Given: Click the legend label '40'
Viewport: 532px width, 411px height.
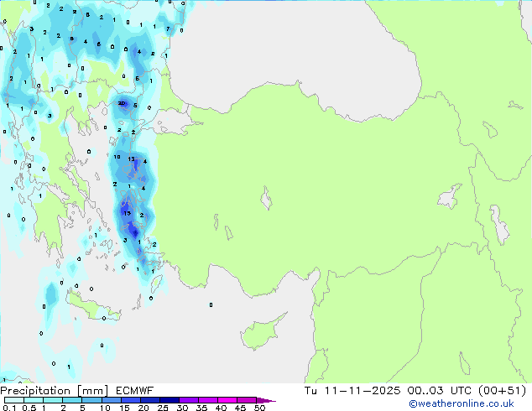Looking at the screenshot, I should [x=221, y=408].
